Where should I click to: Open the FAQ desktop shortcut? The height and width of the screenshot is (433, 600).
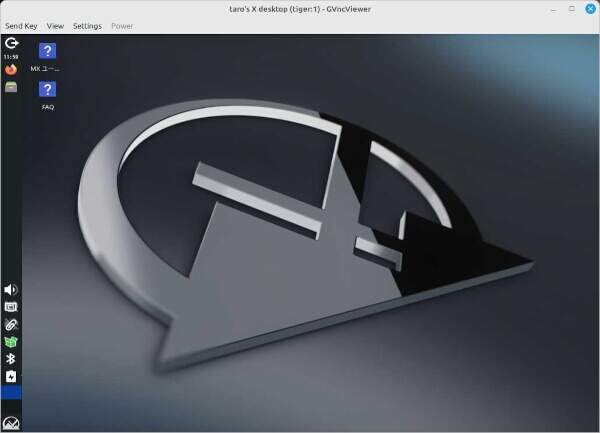(47, 91)
